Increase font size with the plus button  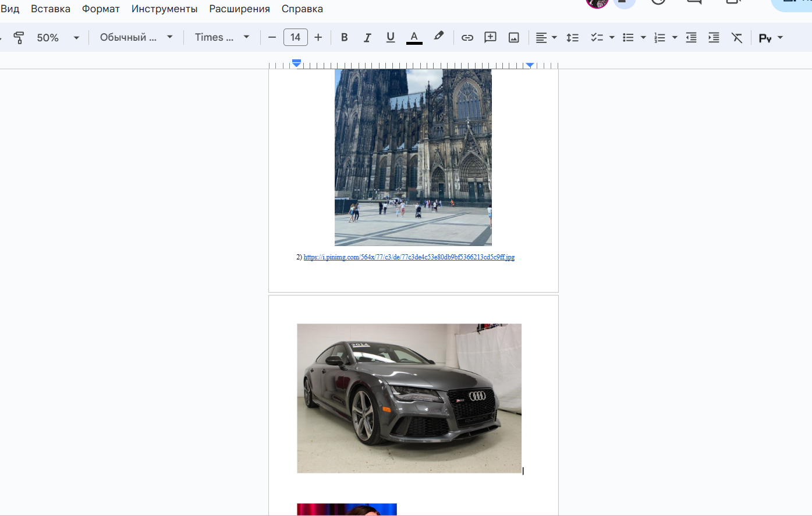click(318, 37)
